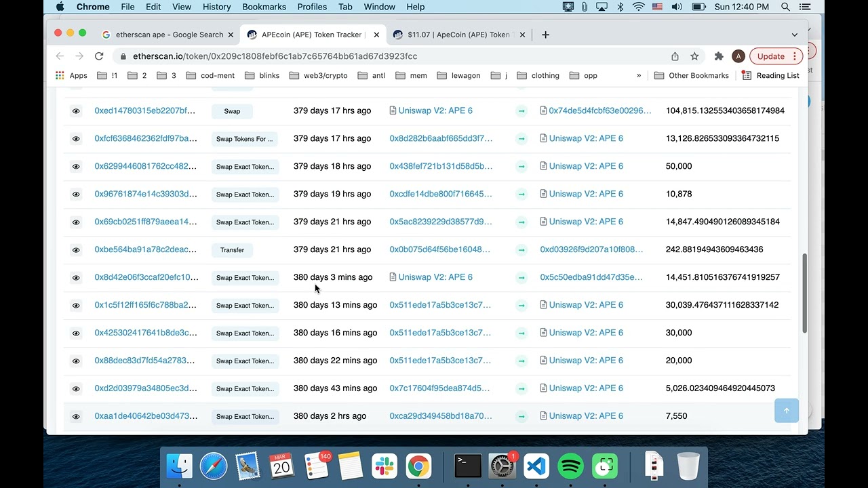Screen dimensions: 868x488
Task: Open the Chrome profile avatar
Action: (738, 56)
